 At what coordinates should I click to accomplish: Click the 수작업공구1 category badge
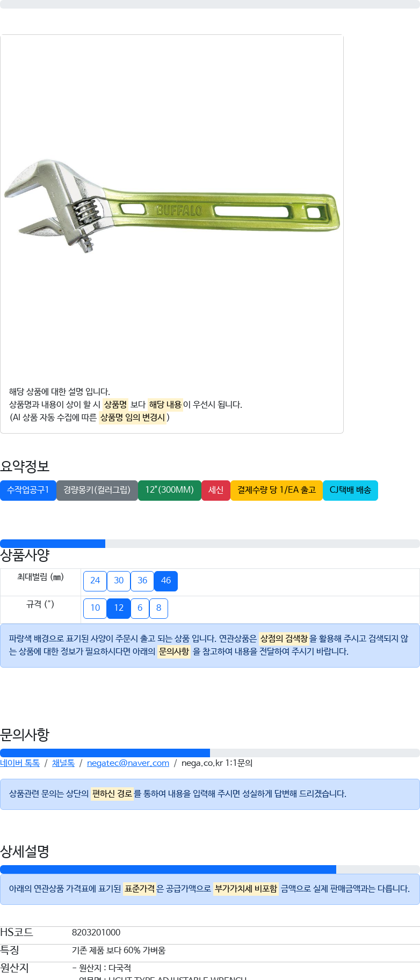point(28,491)
